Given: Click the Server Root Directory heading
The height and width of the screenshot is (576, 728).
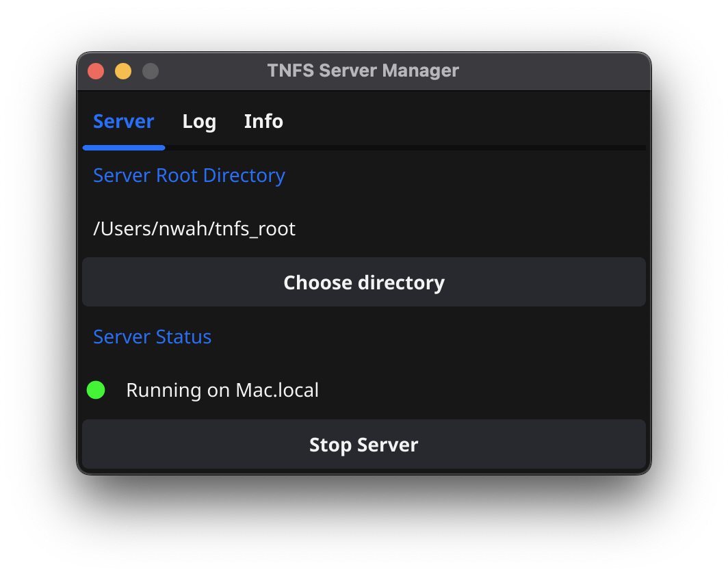Looking at the screenshot, I should [189, 175].
